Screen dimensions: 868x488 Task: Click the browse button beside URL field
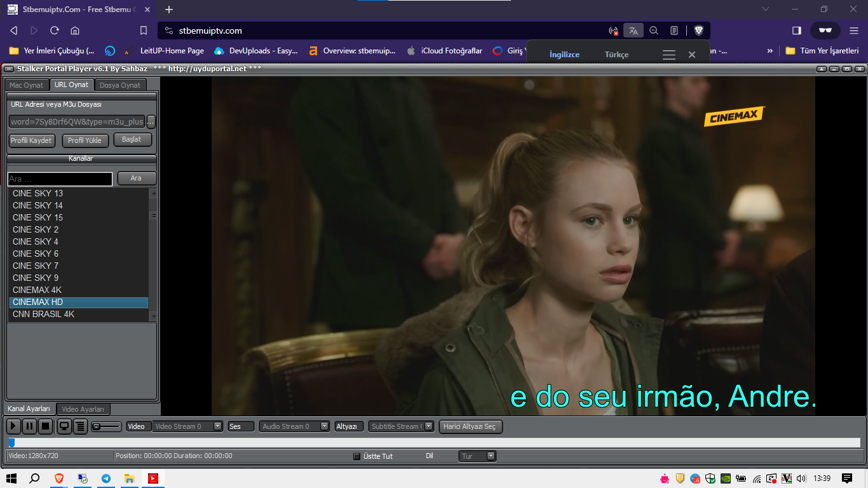[x=151, y=121]
